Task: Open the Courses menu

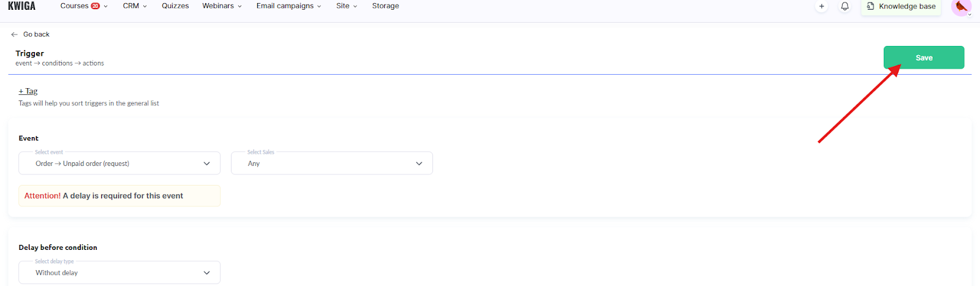Action: pos(75,6)
